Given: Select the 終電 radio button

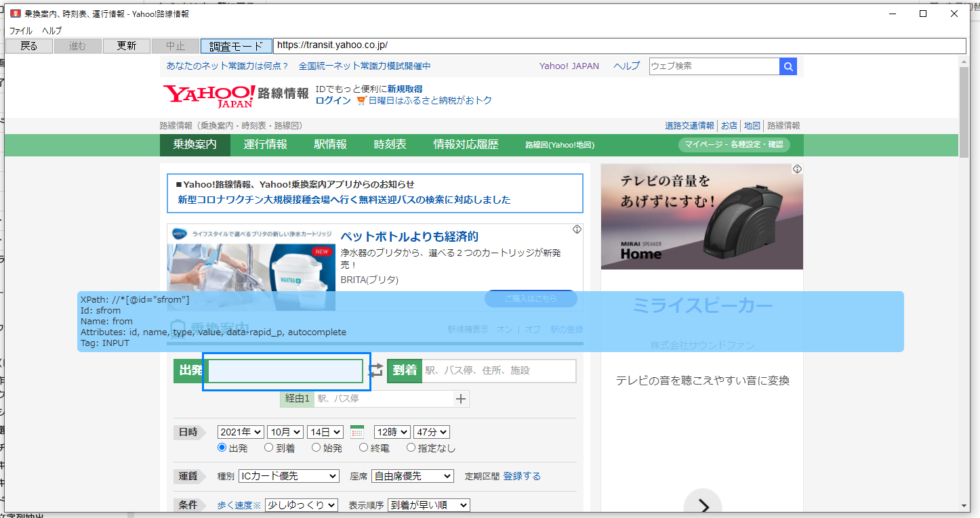Looking at the screenshot, I should click(364, 448).
